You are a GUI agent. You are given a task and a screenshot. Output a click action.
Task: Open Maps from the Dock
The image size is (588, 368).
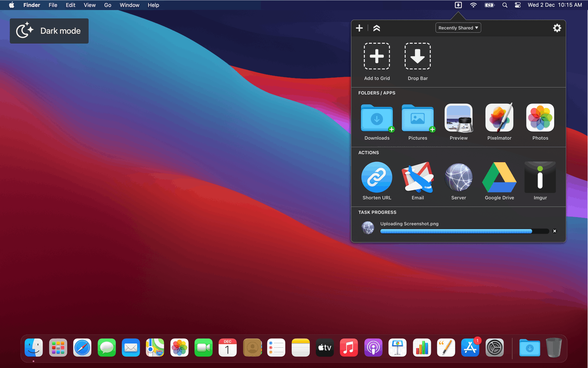tap(155, 348)
